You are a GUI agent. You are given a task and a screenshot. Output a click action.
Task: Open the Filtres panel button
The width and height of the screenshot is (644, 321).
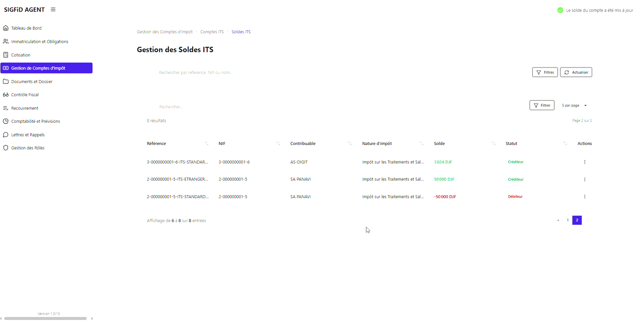tap(545, 72)
